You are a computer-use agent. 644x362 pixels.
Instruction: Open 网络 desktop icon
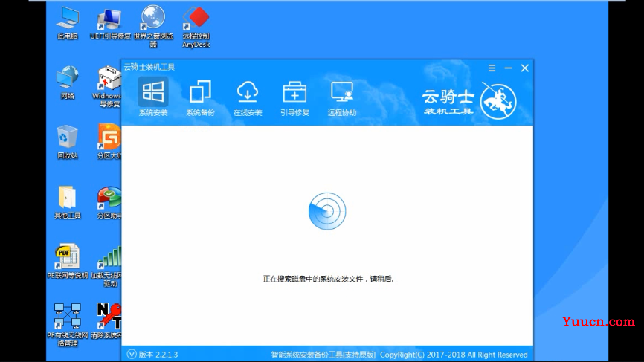tap(68, 83)
